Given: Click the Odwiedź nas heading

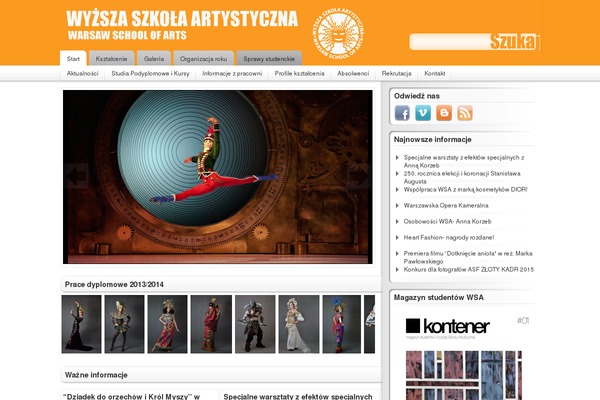Looking at the screenshot, I should pos(417,96).
